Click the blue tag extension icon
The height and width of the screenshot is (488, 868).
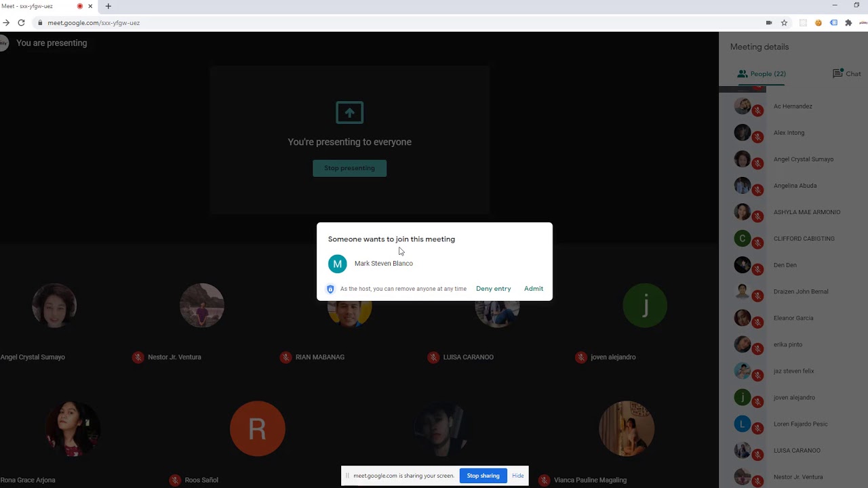(x=833, y=22)
